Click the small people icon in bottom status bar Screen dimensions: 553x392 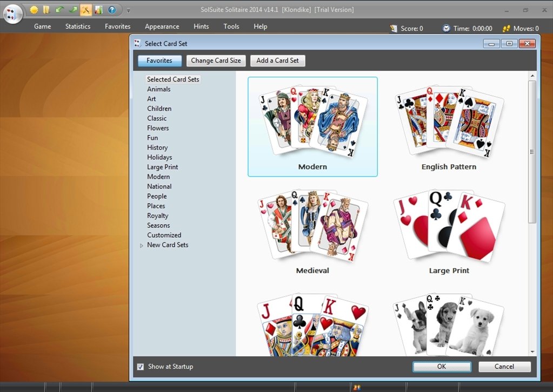(357, 388)
